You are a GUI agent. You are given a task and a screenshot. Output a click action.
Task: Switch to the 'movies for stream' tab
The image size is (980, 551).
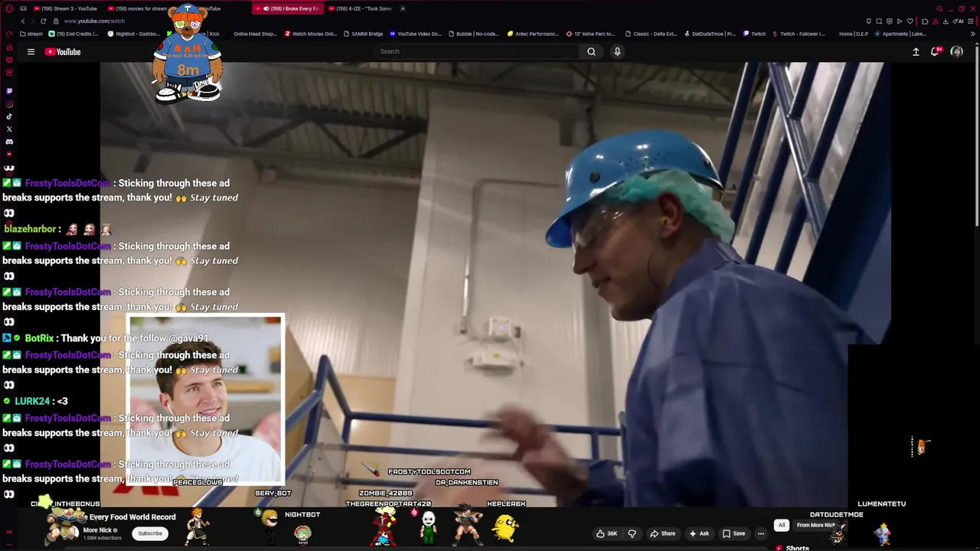click(x=139, y=8)
